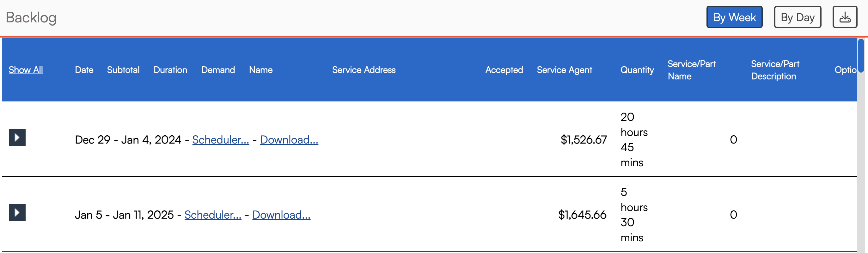Viewport: 868px width, 253px height.
Task: Switch to By Week view
Action: click(734, 17)
